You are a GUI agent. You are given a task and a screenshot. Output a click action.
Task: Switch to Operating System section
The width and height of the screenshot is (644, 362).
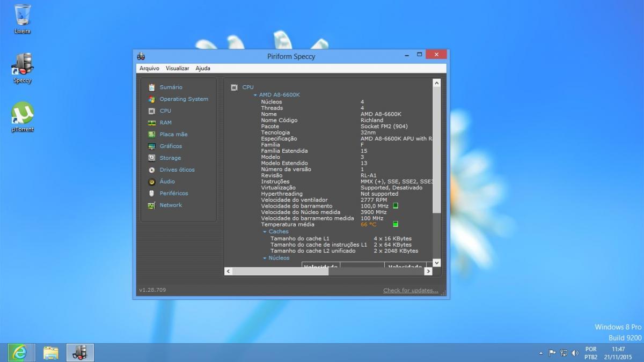[184, 99]
